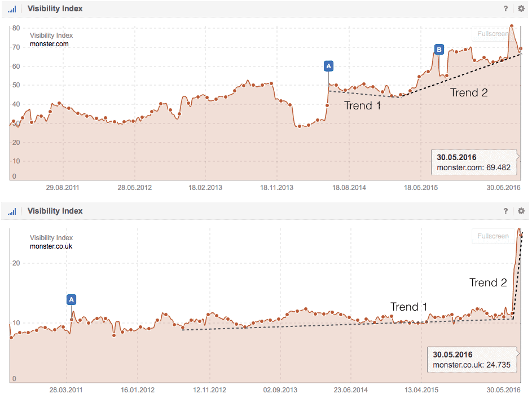
Task: Click the tooltip showing monster.co.uk: 24.735
Action: tap(471, 360)
